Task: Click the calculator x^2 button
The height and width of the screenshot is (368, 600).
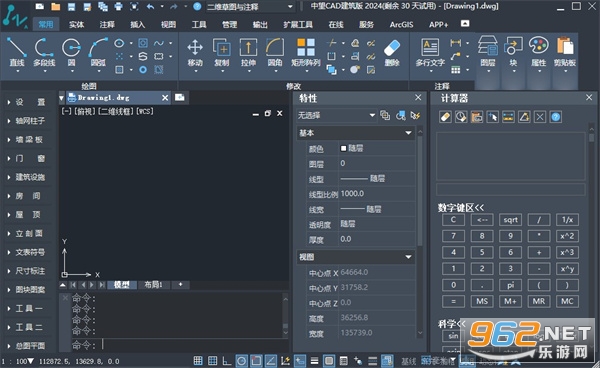Action: coord(567,236)
